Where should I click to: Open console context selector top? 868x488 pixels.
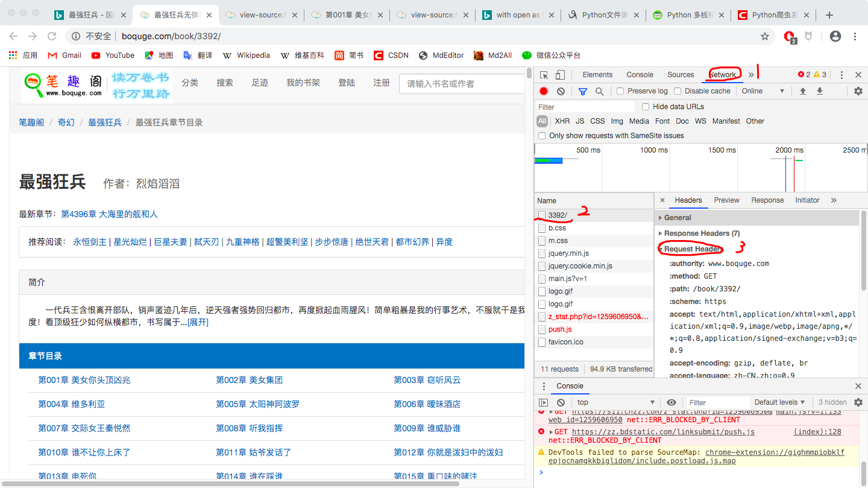615,402
